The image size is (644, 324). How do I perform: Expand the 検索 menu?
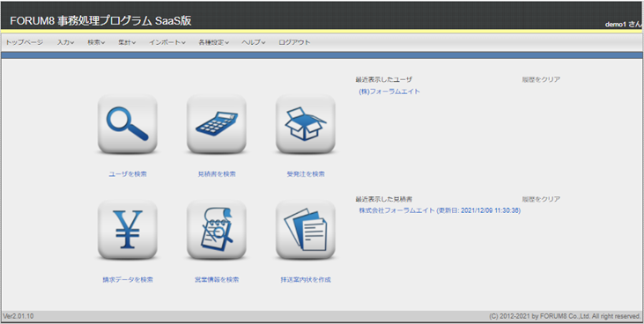tap(96, 42)
